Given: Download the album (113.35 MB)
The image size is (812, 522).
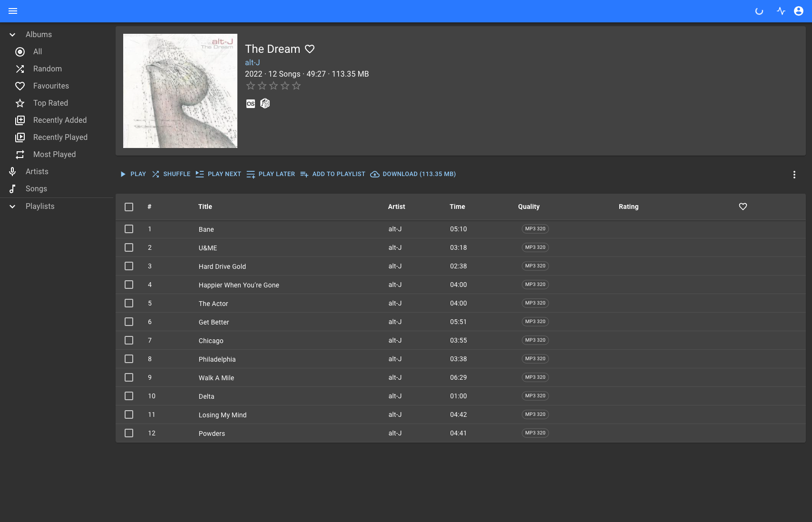Looking at the screenshot, I should [413, 174].
